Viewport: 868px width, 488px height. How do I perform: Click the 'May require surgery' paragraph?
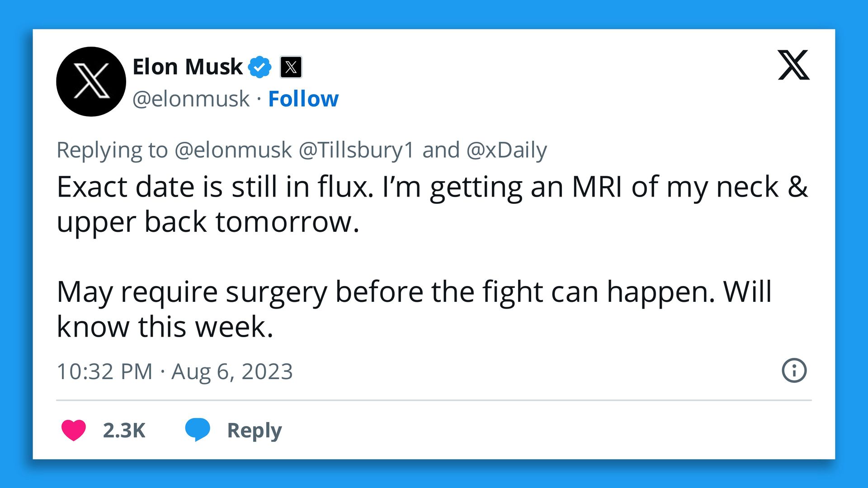(414, 309)
